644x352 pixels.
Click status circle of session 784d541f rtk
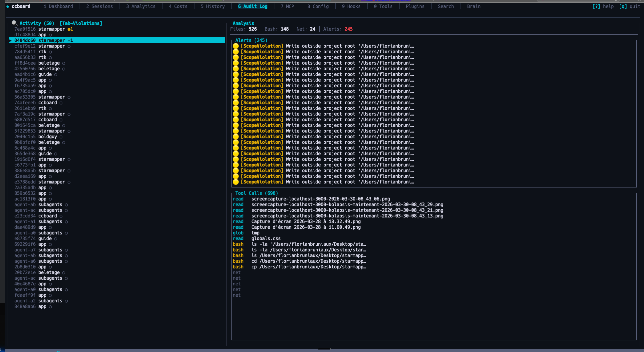pos(50,52)
